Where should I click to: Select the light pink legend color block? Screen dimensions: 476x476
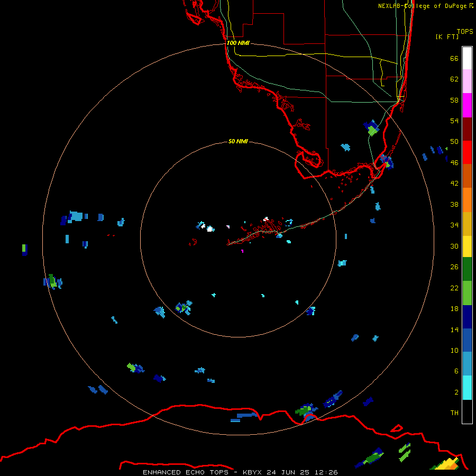467,81
